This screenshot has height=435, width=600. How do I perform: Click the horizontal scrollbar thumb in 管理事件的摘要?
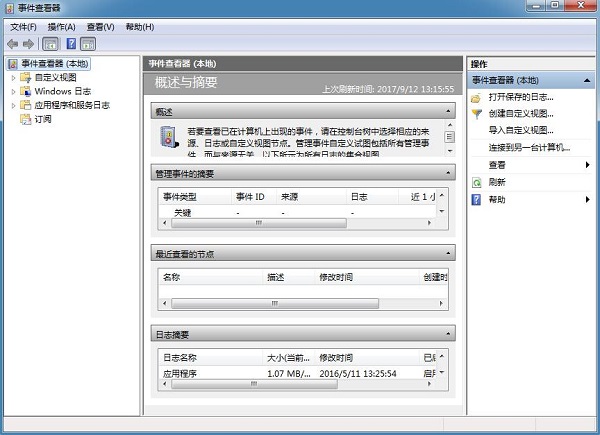click(x=259, y=223)
